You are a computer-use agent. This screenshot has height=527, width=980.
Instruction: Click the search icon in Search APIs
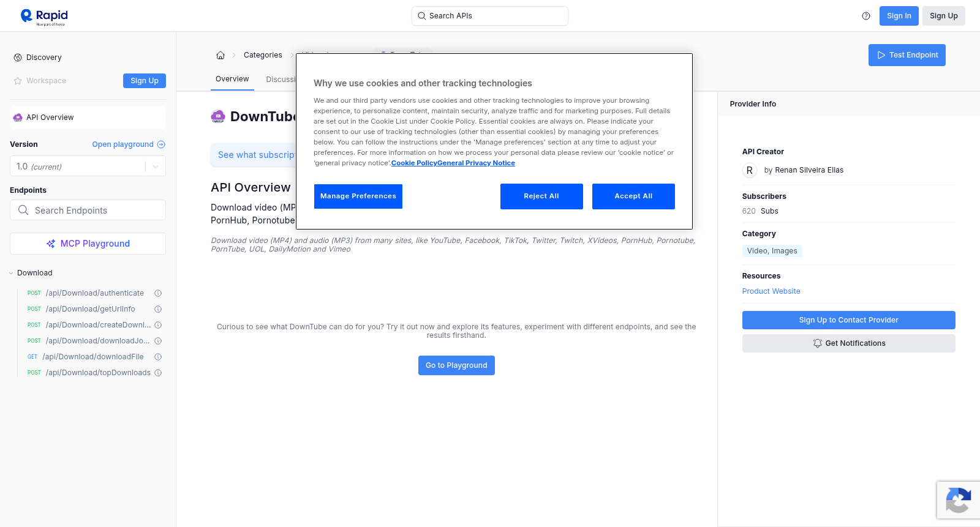coord(422,16)
